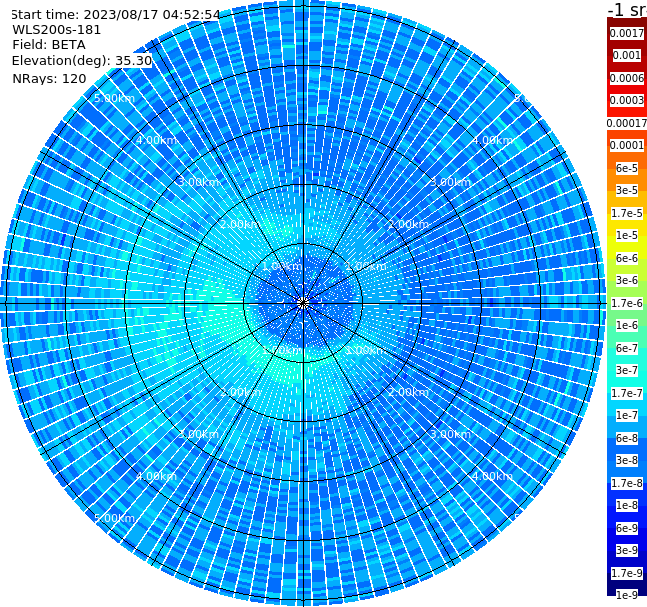
Task: Click the 5.00km range label in the lower-left quadrant
Action: click(114, 518)
